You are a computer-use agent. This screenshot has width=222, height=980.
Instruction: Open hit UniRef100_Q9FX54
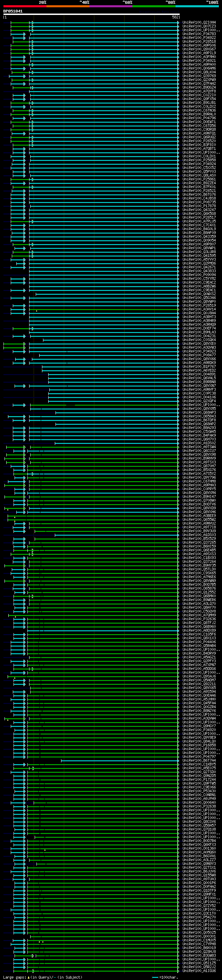199,99
